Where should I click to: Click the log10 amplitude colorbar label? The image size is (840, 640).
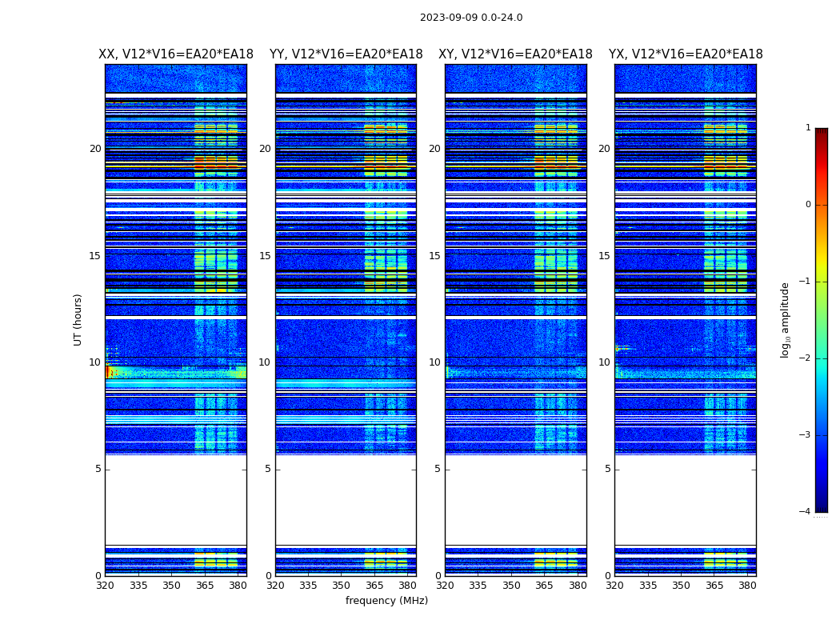click(785, 320)
